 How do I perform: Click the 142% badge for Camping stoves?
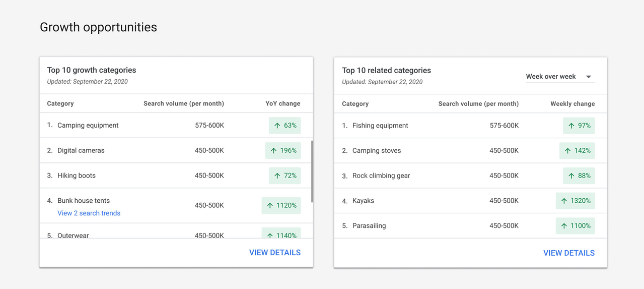(577, 150)
